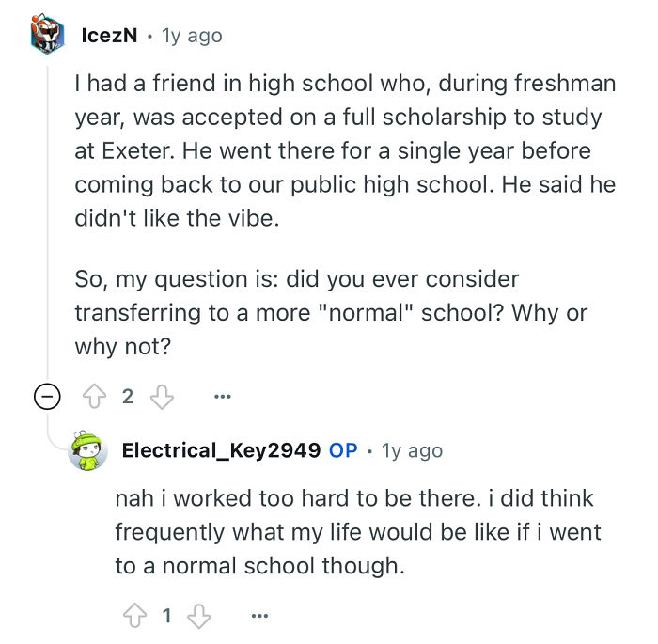The height and width of the screenshot is (644, 658).
Task: Click the vote count '2' on IcezN's comment
Action: 129,397
